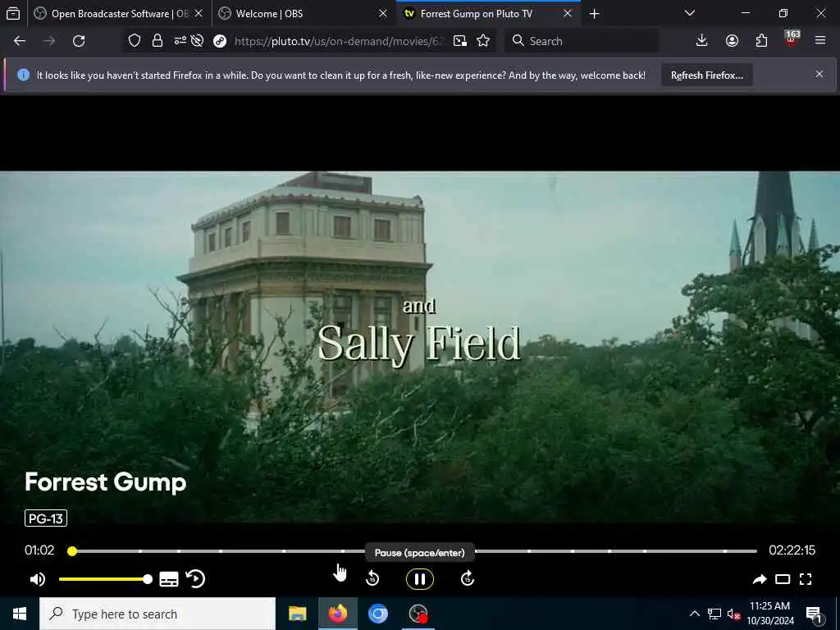Open the Firefox application hamburger menu
Viewport: 840px width, 630px height.
(x=820, y=40)
